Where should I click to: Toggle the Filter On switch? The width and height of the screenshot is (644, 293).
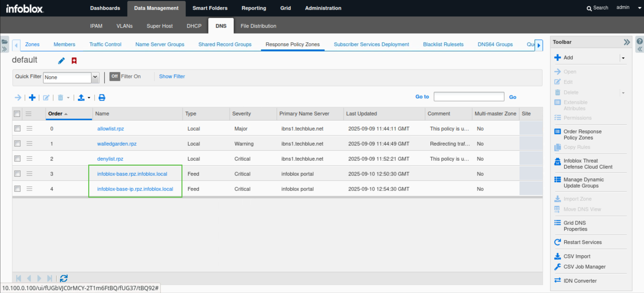(x=115, y=77)
